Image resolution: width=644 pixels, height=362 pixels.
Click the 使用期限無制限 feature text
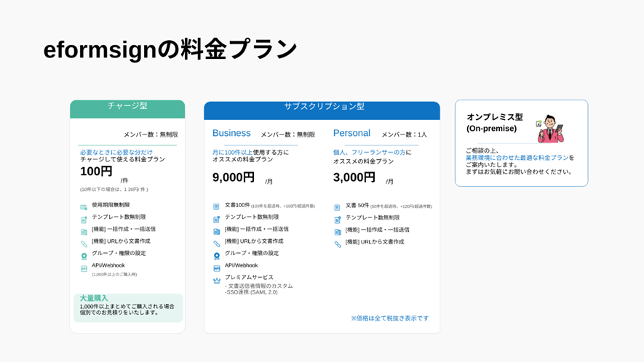[111, 205]
